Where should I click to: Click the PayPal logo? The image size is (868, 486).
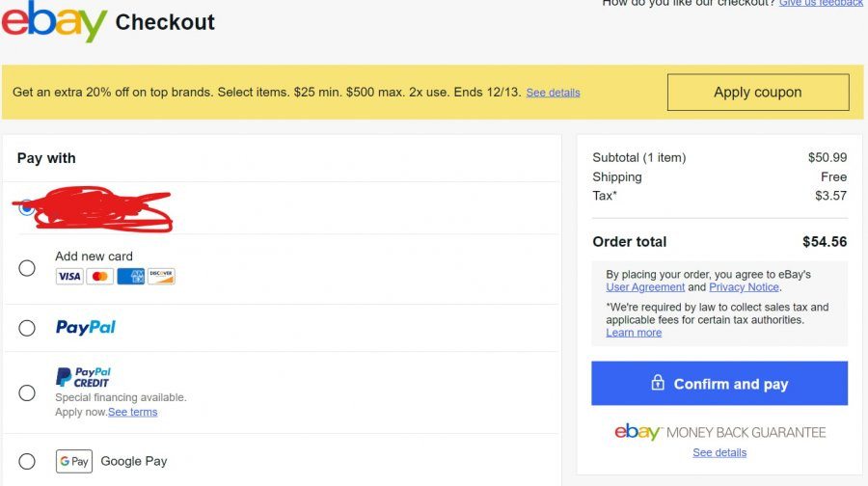pos(86,328)
